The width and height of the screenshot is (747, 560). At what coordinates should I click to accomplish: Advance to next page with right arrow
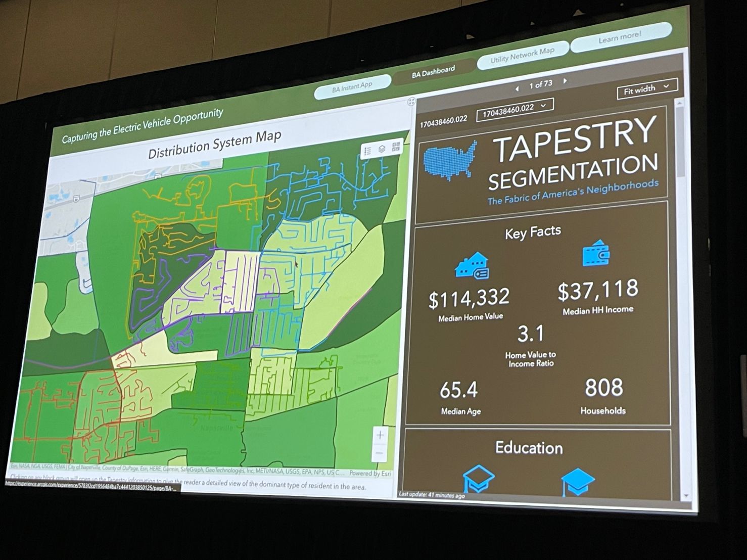click(565, 82)
